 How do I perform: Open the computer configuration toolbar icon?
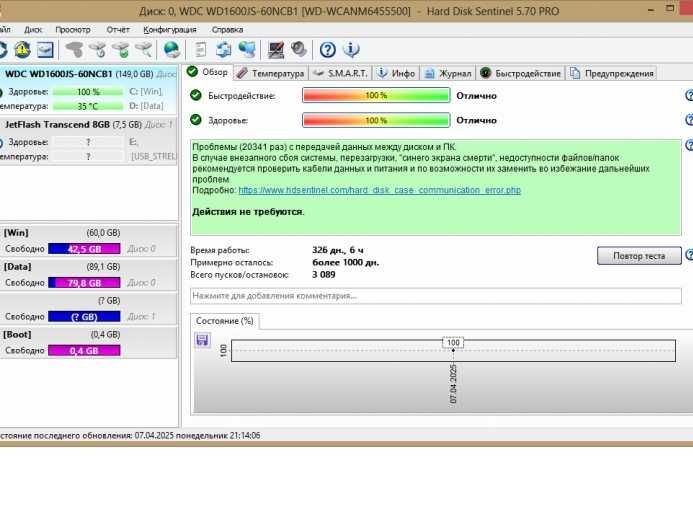coord(276,49)
